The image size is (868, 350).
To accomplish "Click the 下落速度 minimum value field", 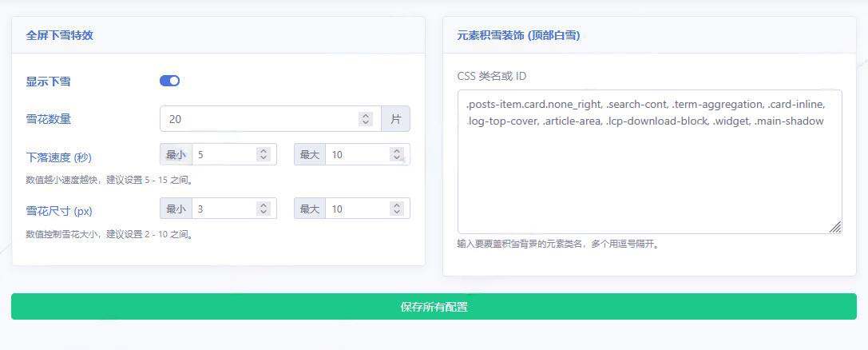I will (222, 154).
